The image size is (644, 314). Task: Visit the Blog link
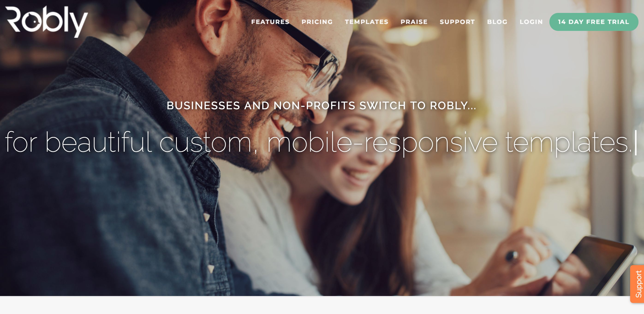tap(497, 22)
